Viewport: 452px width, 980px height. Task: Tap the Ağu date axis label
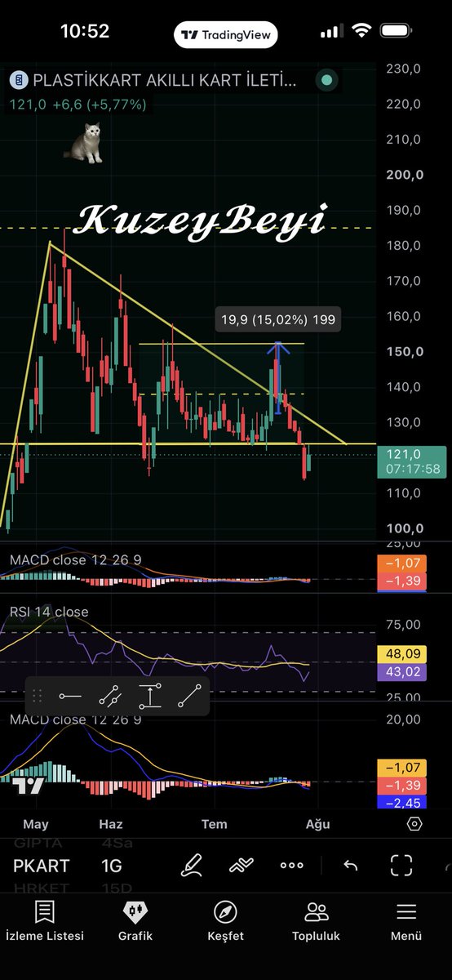click(x=317, y=824)
